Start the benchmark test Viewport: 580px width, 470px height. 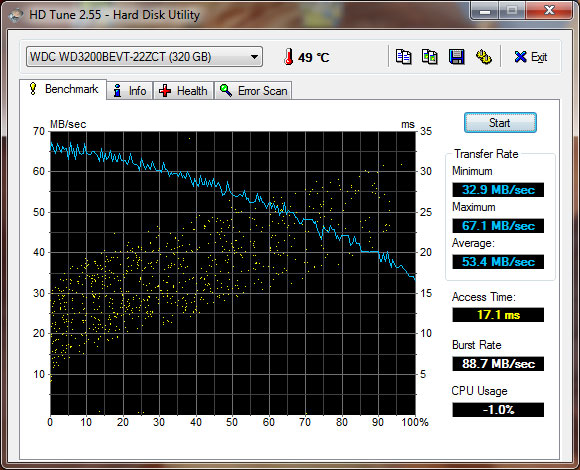point(500,123)
